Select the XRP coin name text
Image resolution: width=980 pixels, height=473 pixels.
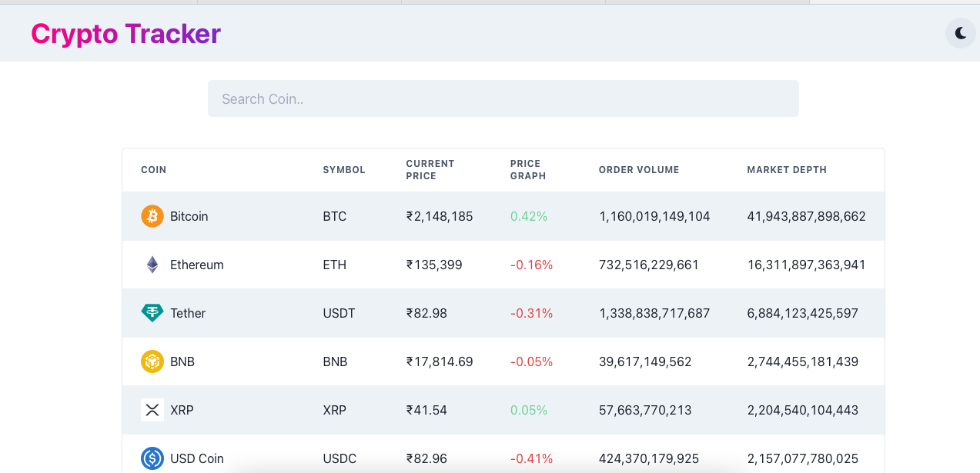click(182, 410)
